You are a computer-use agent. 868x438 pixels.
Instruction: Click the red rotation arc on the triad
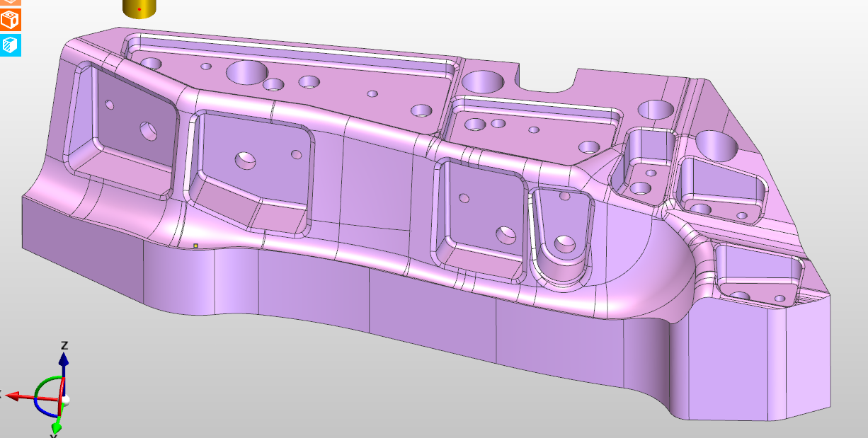point(61,387)
